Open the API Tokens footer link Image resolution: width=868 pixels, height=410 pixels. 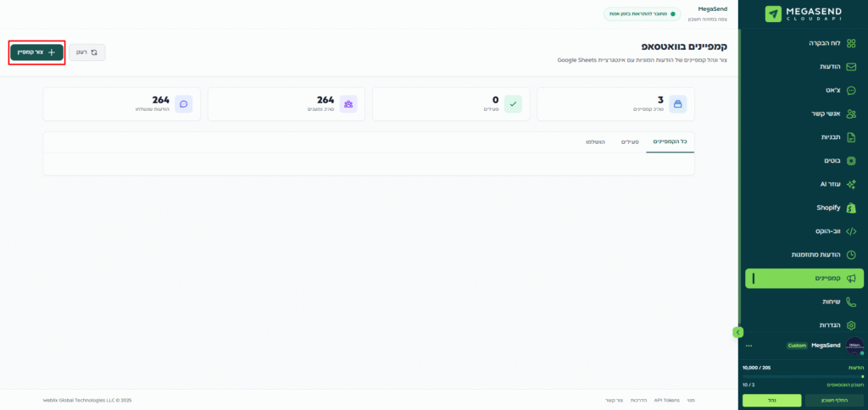(x=665, y=400)
